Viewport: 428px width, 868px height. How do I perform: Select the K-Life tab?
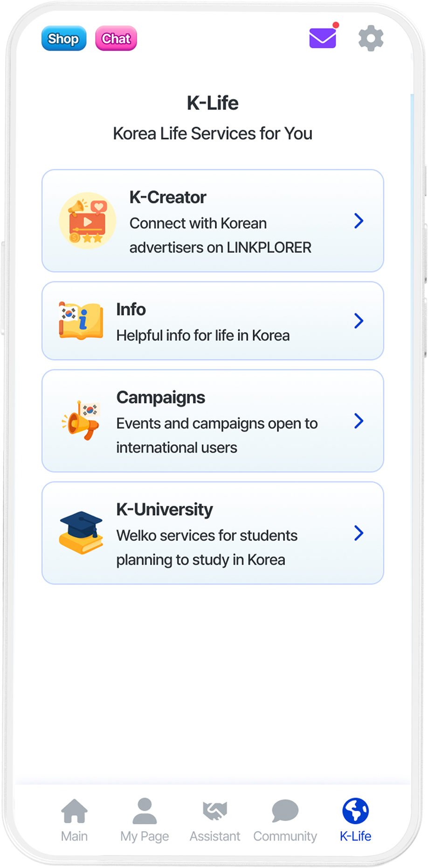point(355,819)
